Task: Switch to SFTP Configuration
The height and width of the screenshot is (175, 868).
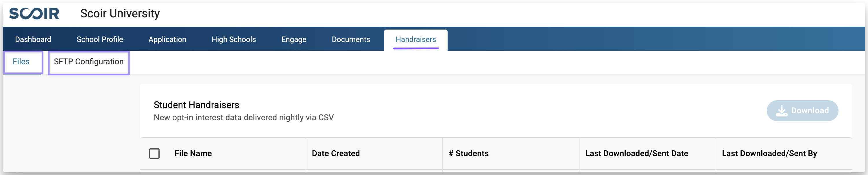Action: (x=88, y=62)
